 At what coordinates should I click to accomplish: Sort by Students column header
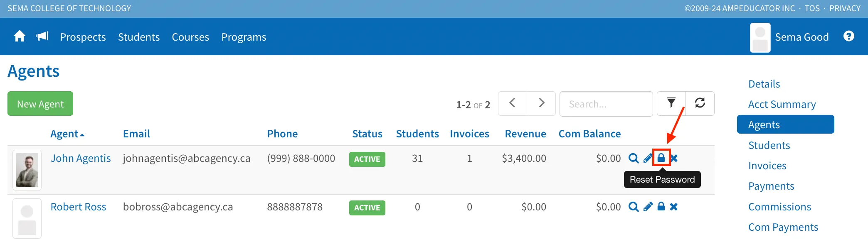pos(417,134)
